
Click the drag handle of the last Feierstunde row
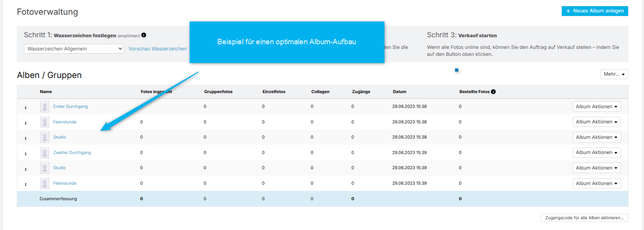pos(26,184)
